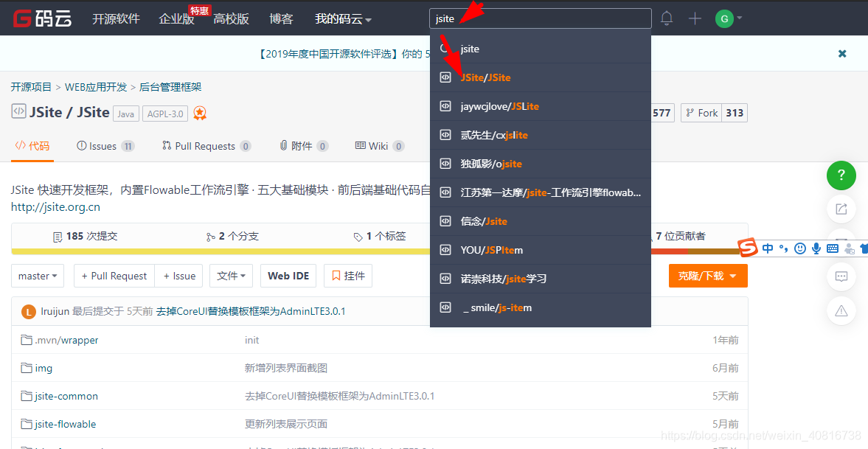Image resolution: width=868 pixels, height=449 pixels.
Task: View 185 次提交 commits
Action: tap(85, 237)
